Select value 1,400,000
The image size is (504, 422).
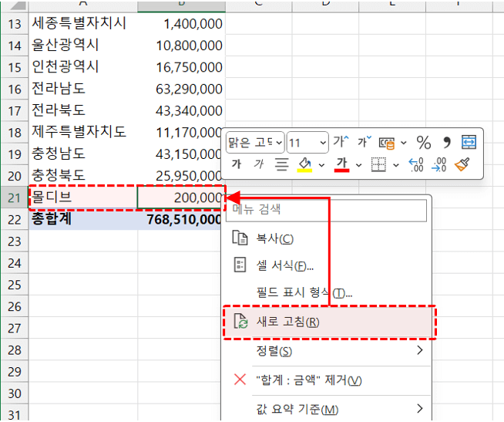(181, 23)
